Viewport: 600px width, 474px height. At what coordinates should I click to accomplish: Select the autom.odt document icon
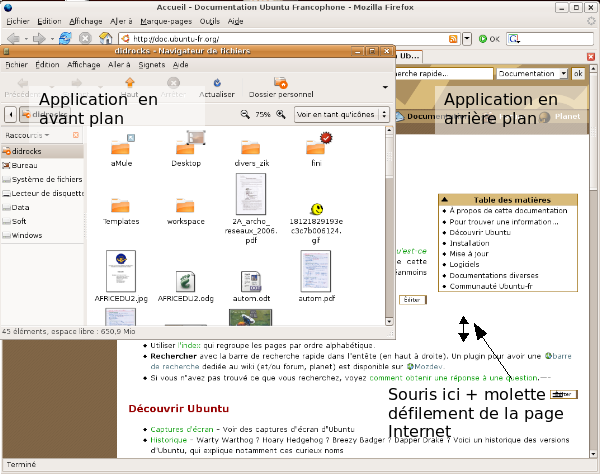(250, 283)
